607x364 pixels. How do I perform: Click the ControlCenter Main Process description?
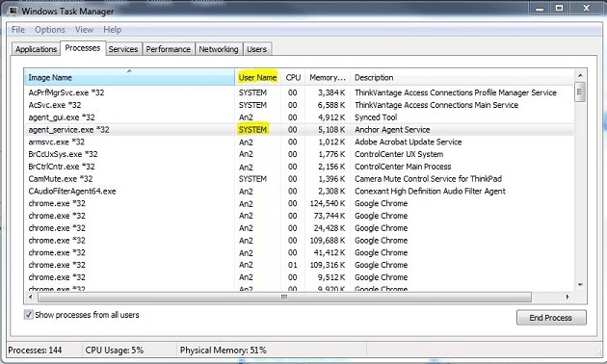click(403, 167)
